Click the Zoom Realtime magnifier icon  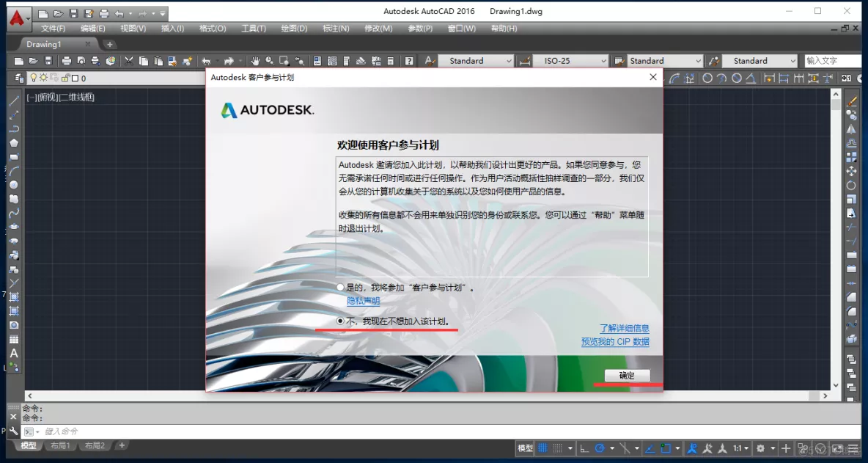point(270,61)
